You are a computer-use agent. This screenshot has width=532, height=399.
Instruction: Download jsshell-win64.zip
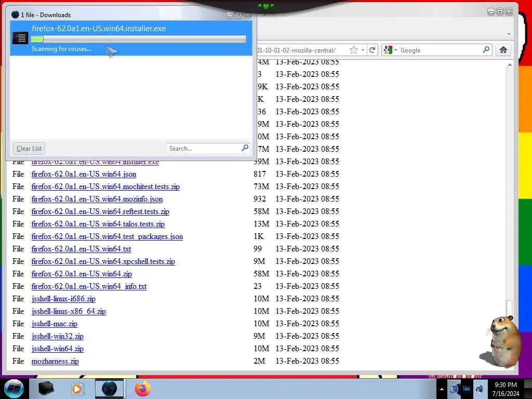[x=57, y=349]
